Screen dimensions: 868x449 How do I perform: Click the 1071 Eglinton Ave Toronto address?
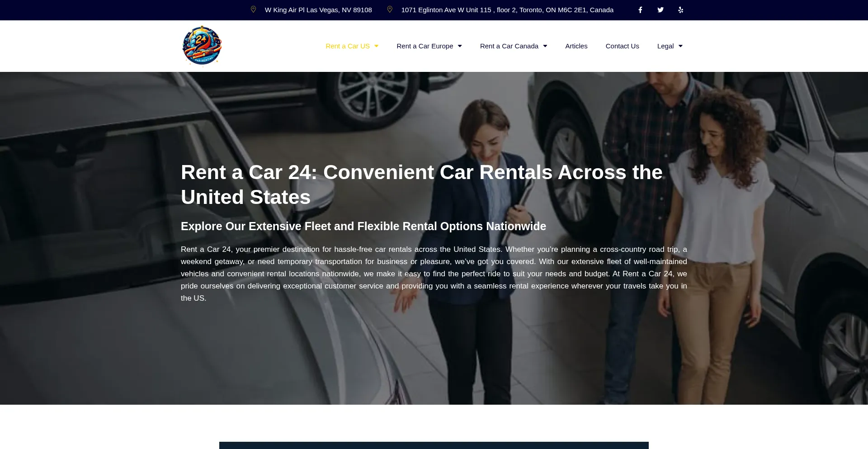pyautogui.click(x=507, y=10)
